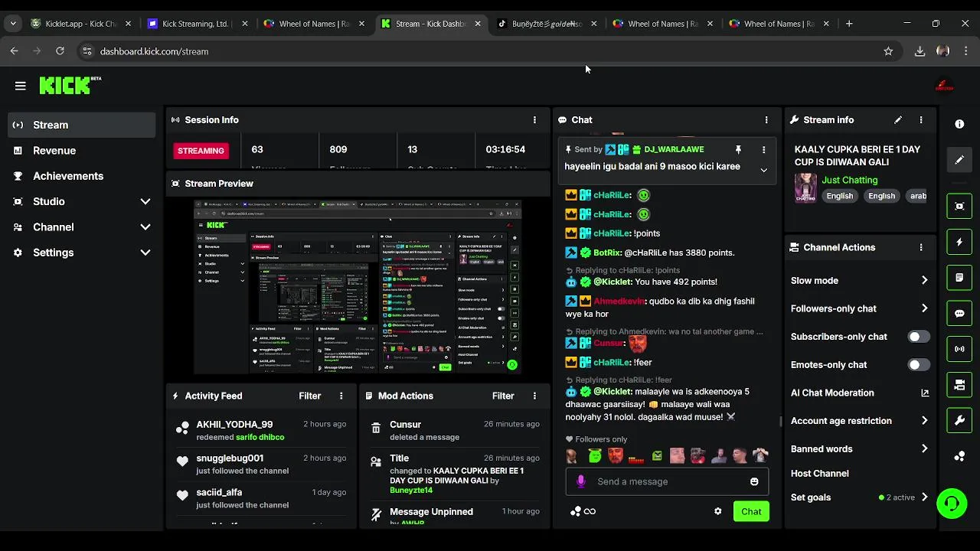Edit Stream info with the pencil icon
The image size is (980, 551).
898,120
